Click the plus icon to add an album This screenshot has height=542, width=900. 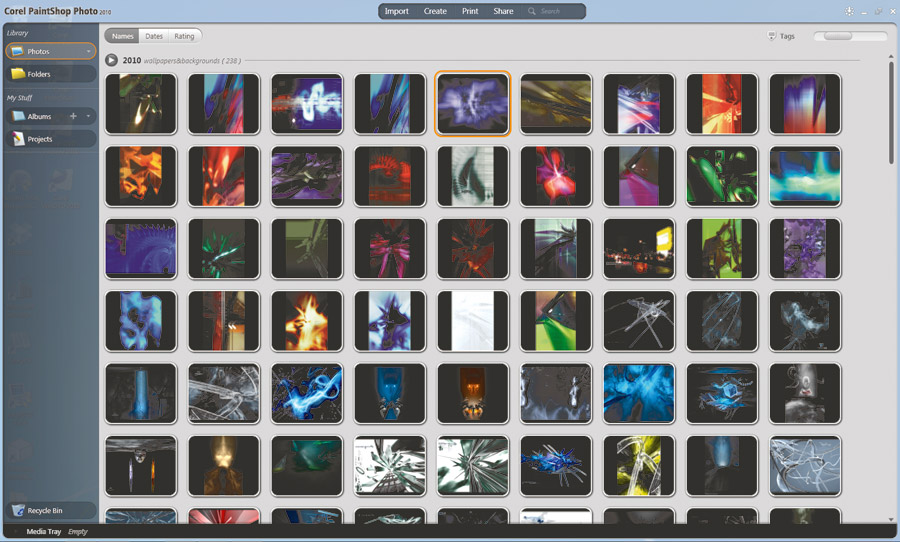(73, 117)
